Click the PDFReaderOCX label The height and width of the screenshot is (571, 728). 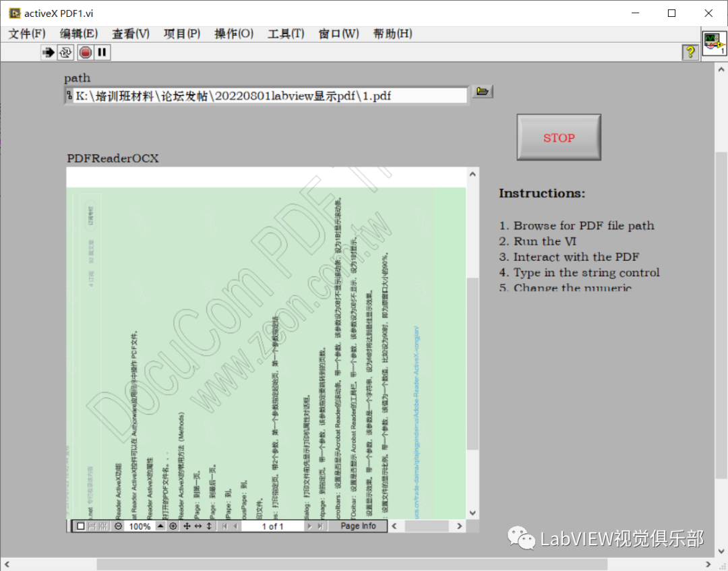(113, 158)
